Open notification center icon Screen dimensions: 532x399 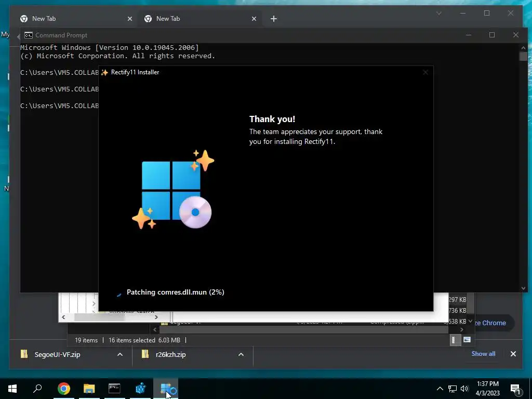pos(515,389)
